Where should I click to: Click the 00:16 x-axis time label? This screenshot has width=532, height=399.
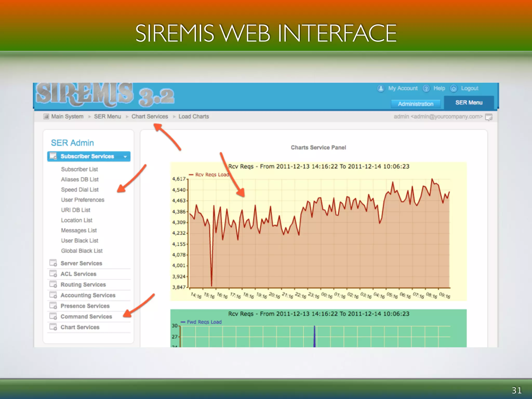pos(327,295)
